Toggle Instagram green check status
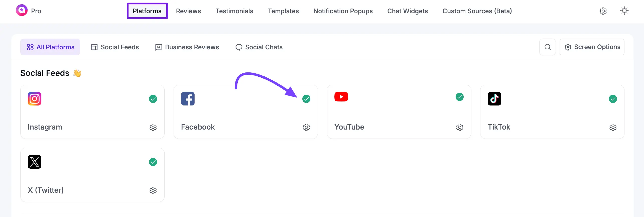Viewport: 644px width, 217px height. point(153,99)
